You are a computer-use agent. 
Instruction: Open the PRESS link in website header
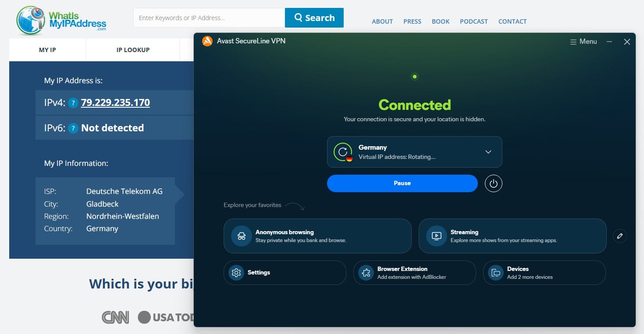(x=412, y=21)
